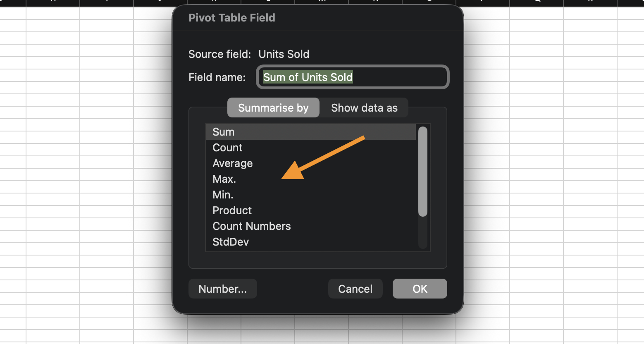Confirm the settings with OK
This screenshot has height=344, width=644.
(x=420, y=289)
